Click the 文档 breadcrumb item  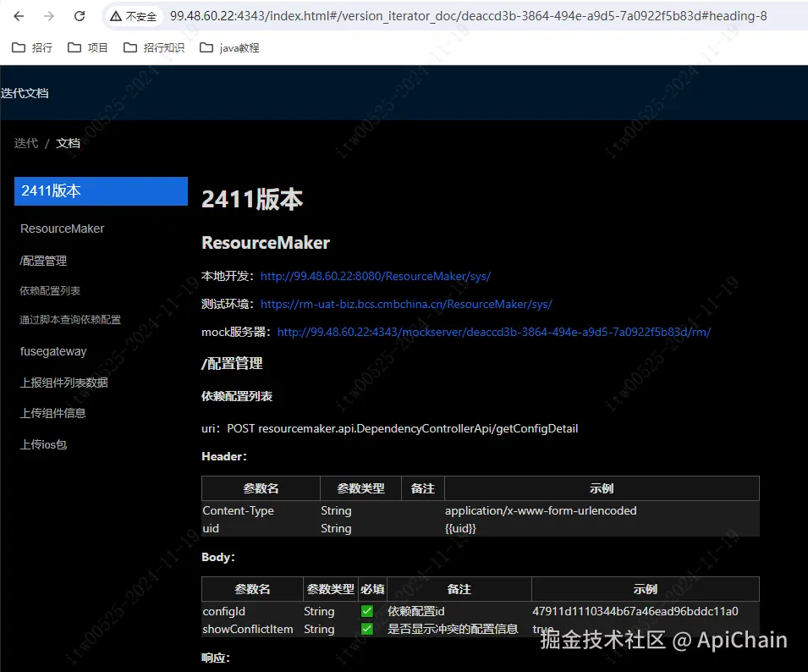[68, 143]
